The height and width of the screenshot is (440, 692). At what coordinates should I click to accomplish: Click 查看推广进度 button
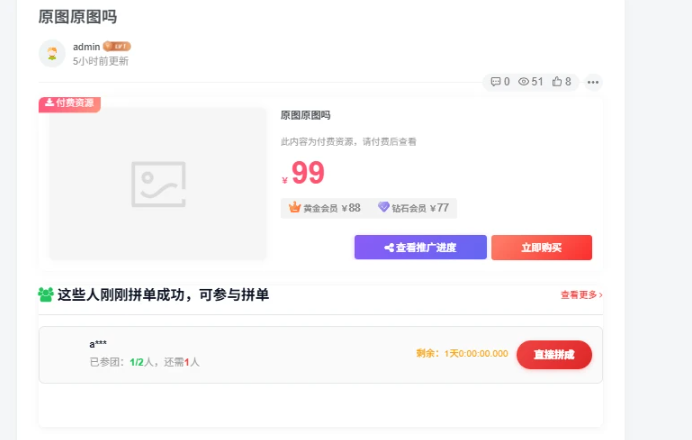point(420,247)
